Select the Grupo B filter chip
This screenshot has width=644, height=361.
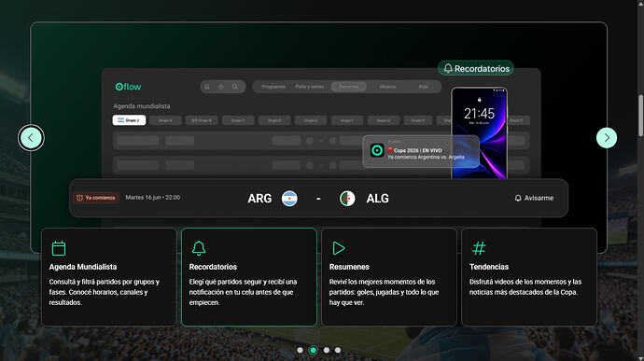[202, 120]
